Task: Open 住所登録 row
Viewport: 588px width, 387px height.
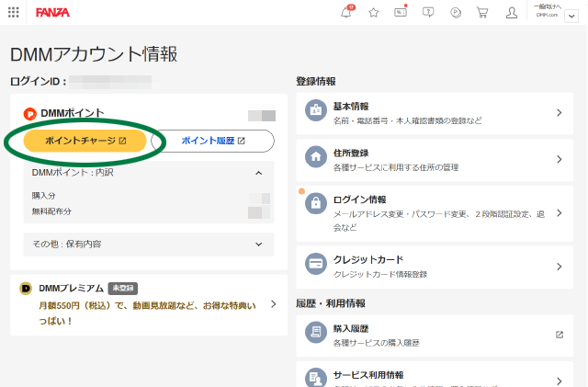Action: [435, 160]
